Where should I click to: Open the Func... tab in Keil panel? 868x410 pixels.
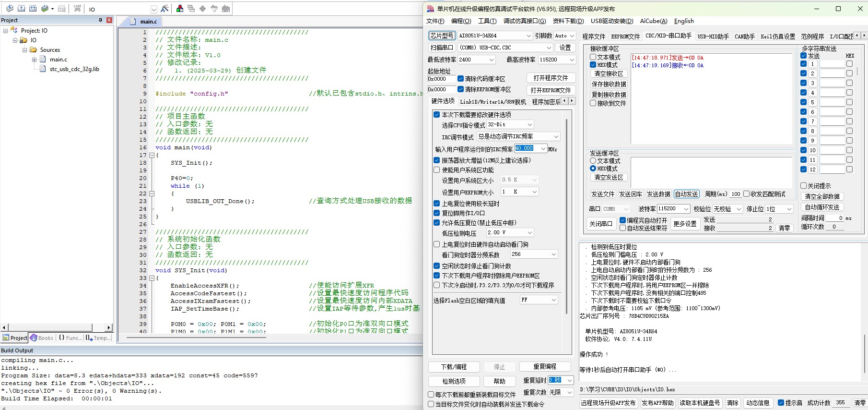tap(70, 338)
